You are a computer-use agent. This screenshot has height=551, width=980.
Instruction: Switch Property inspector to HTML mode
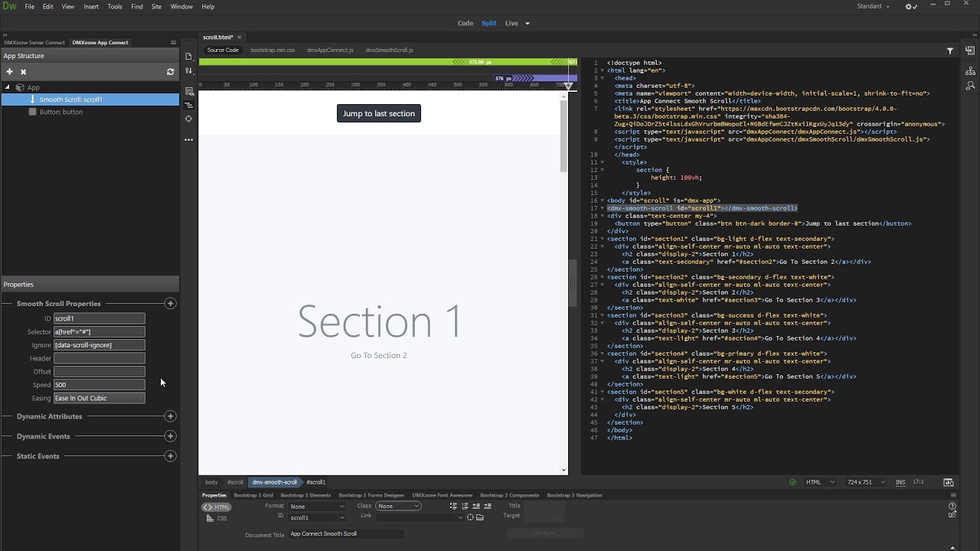tap(217, 507)
